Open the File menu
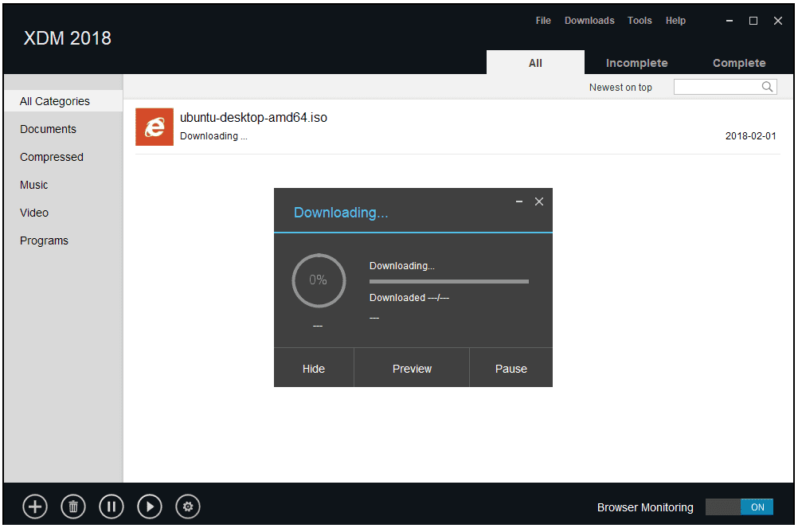Image resolution: width=798 pixels, height=532 pixels. (543, 21)
